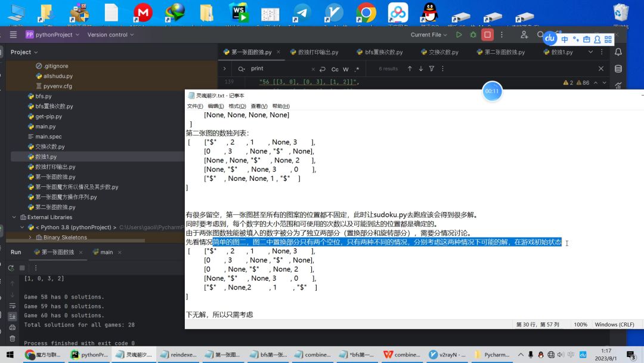Viewport: 644px width, 363px height.
Task: Clear the Run console with the trash icon
Action: (x=12, y=339)
